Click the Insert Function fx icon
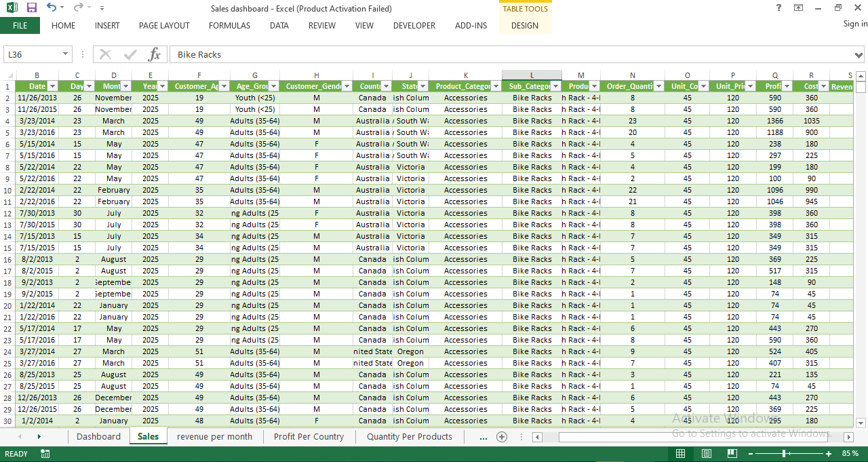868x462 pixels. pos(155,54)
